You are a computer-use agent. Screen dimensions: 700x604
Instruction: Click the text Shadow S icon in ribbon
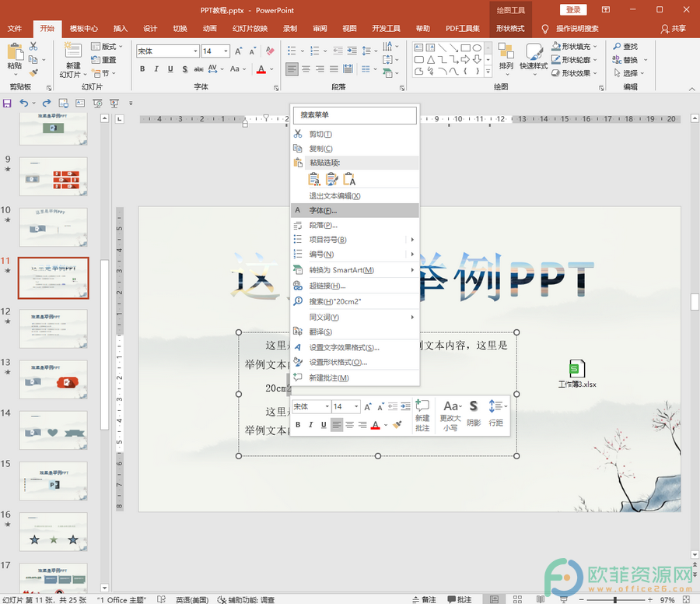[184, 69]
